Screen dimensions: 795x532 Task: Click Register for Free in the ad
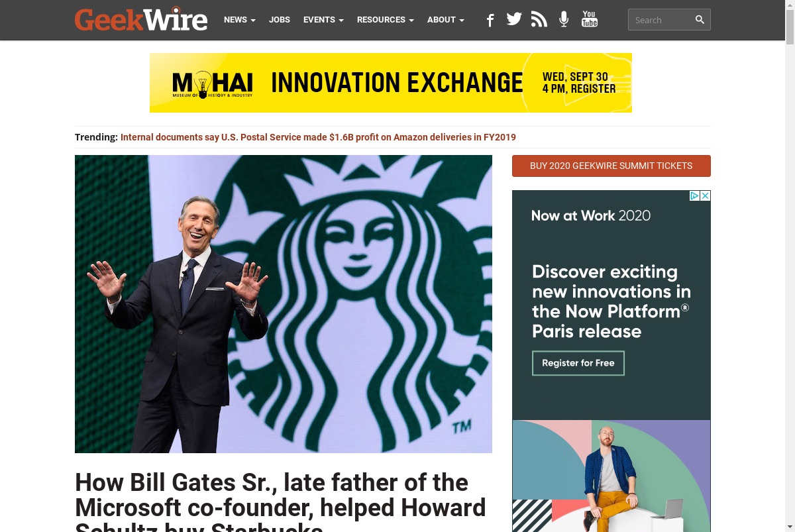coord(578,363)
